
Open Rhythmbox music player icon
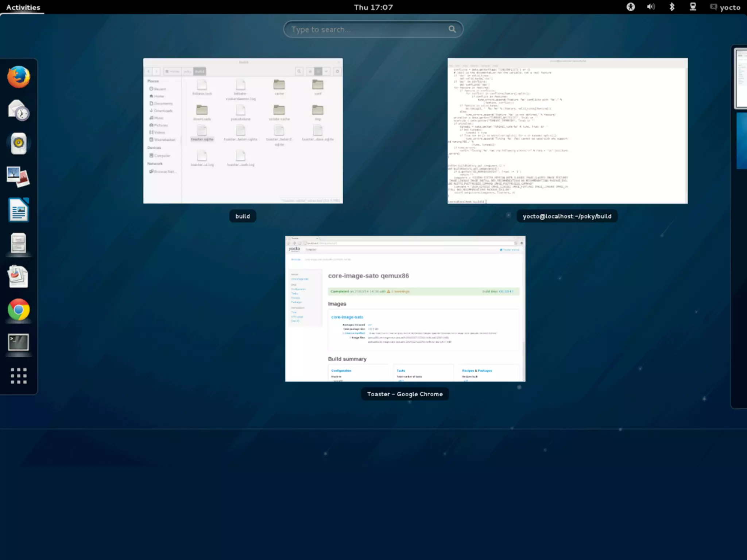click(x=19, y=143)
